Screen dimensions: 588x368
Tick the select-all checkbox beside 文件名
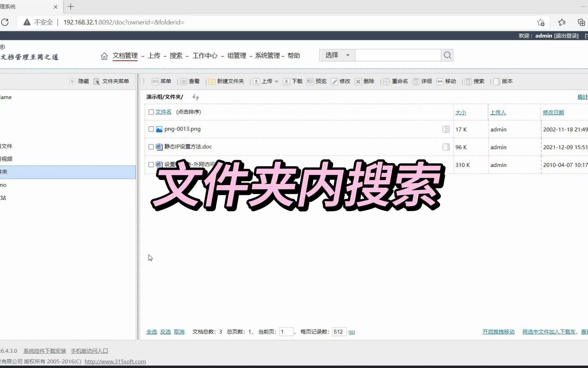(x=151, y=112)
